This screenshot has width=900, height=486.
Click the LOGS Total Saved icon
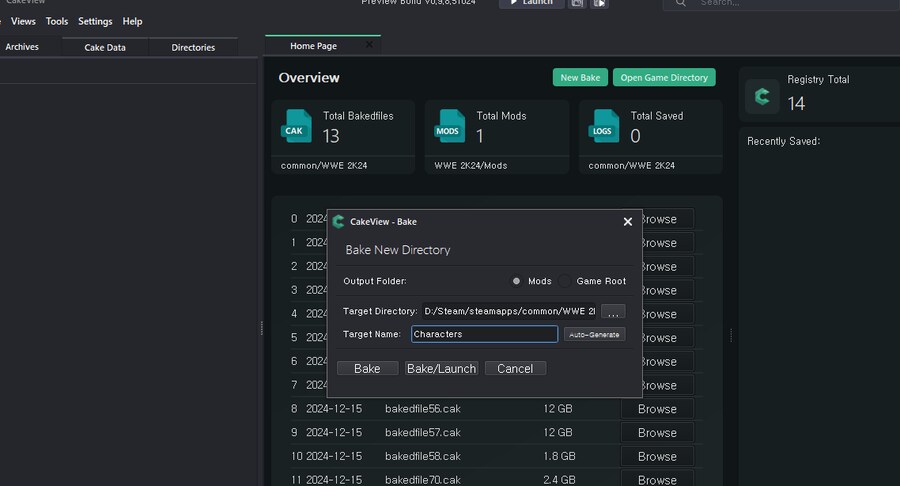pos(604,126)
